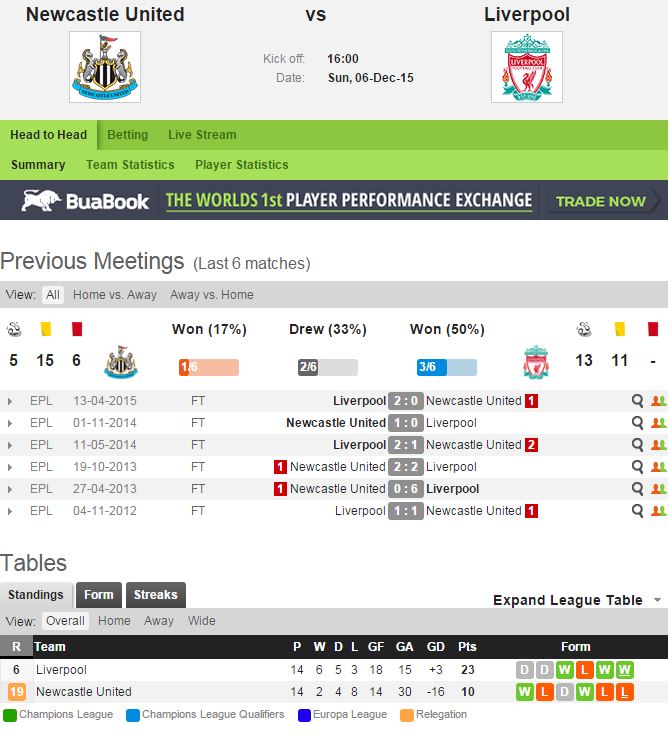Click people icon for 04-11-2012 match
669x751 pixels.
[658, 511]
